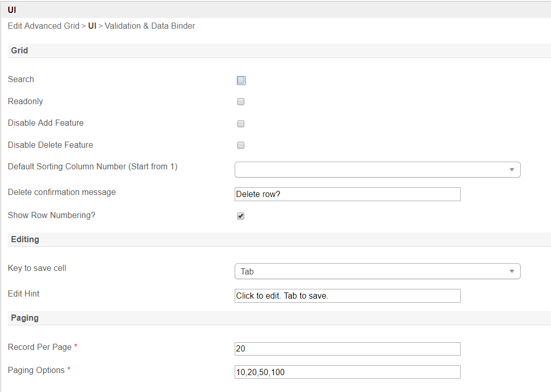551x392 pixels.
Task: Focus the Edit Hint input field
Action: [347, 296]
